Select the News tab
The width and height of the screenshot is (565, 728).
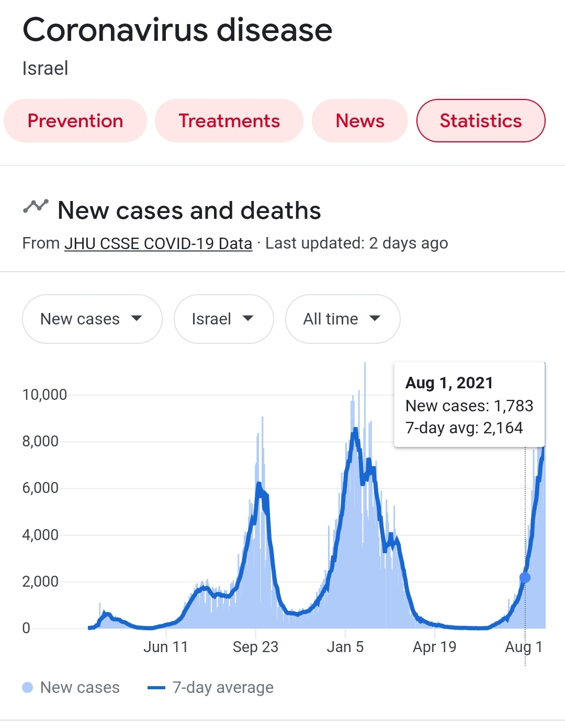pos(360,121)
